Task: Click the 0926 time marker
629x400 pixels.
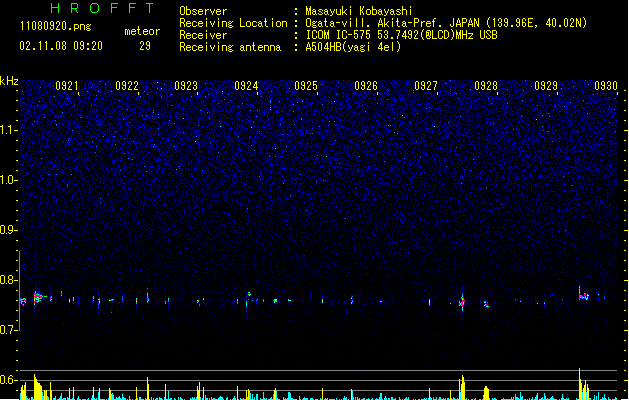Action: click(x=366, y=86)
